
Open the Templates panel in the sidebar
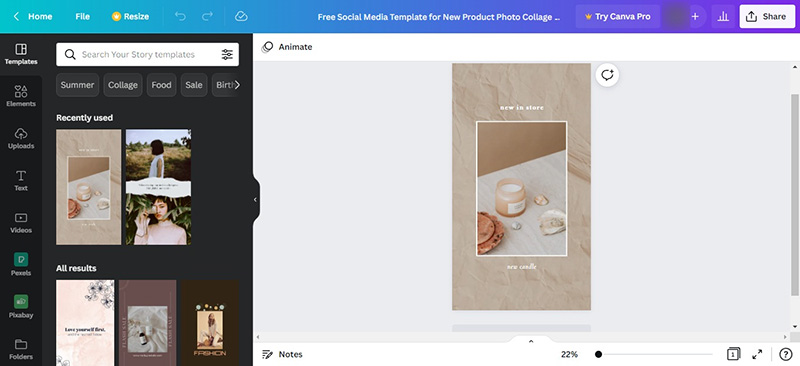(x=21, y=54)
